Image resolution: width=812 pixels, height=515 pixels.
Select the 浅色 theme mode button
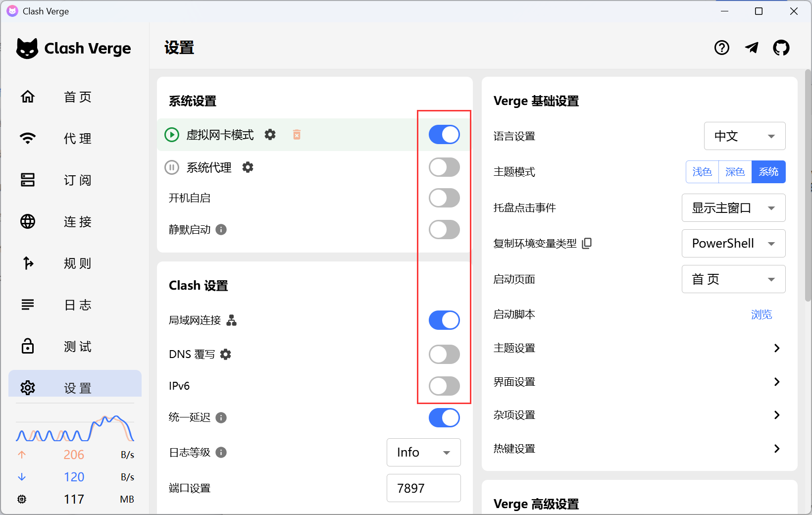[x=702, y=172]
